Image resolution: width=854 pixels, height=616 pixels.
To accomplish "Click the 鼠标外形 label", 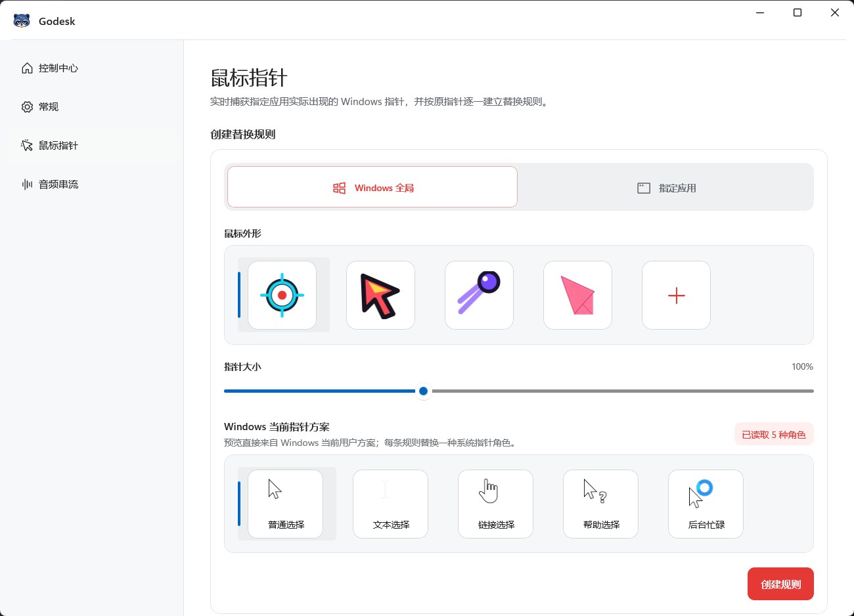I will (x=243, y=234).
